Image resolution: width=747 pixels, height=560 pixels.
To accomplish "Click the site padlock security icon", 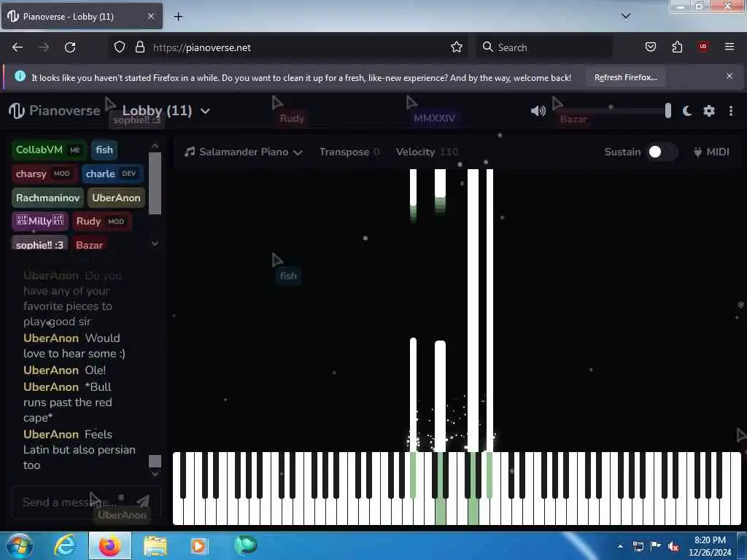I will point(139,47).
